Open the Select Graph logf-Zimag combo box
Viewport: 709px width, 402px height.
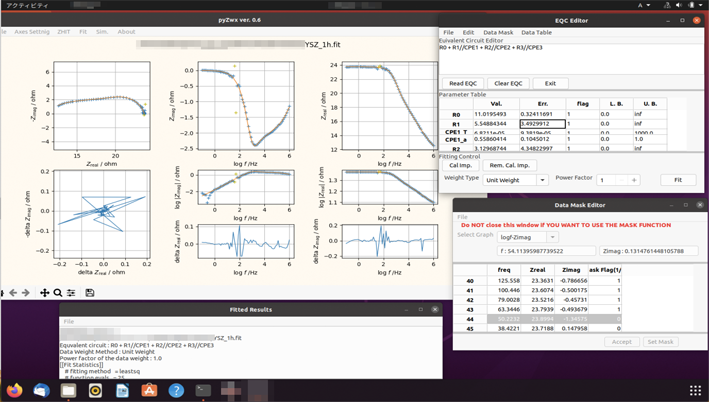point(552,237)
